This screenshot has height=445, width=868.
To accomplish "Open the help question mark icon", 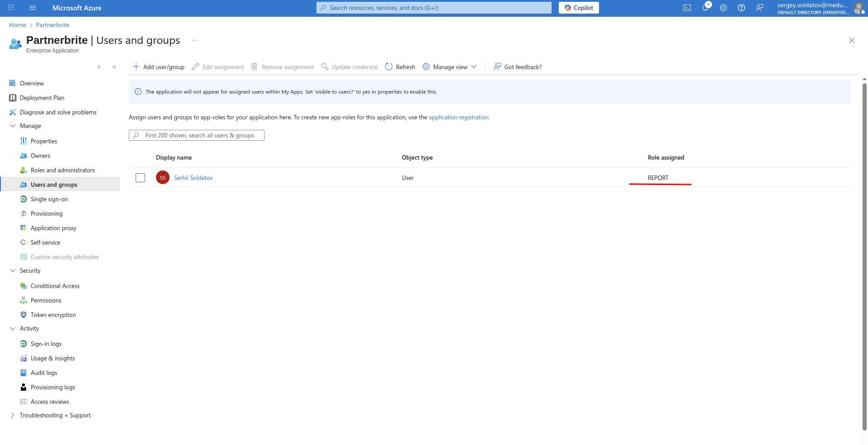I will pyautogui.click(x=741, y=8).
